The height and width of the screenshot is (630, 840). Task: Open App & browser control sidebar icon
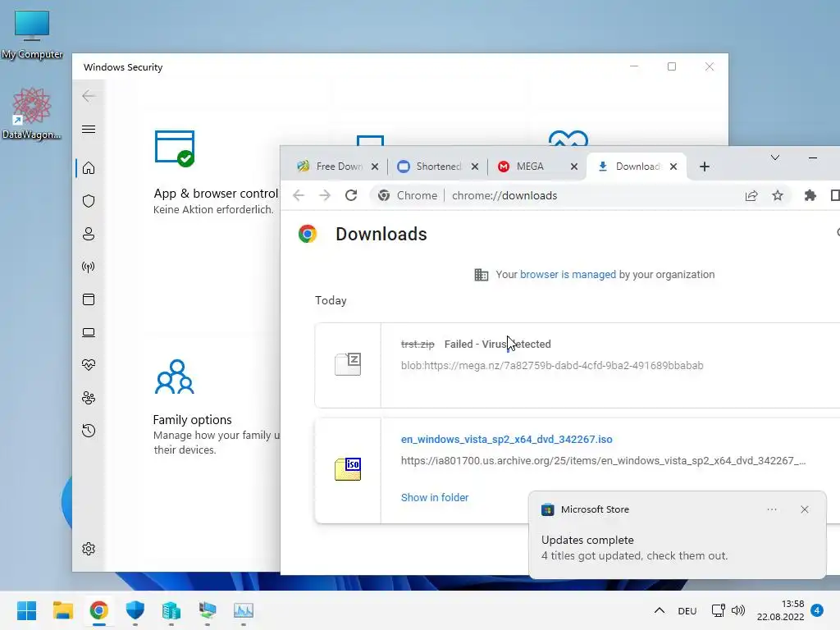click(x=89, y=299)
